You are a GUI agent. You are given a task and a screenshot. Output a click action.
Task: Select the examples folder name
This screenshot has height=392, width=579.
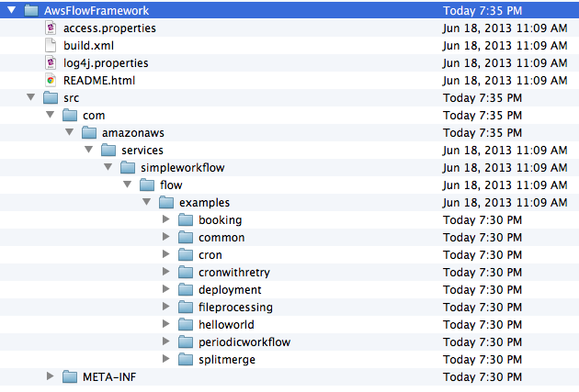(x=205, y=203)
